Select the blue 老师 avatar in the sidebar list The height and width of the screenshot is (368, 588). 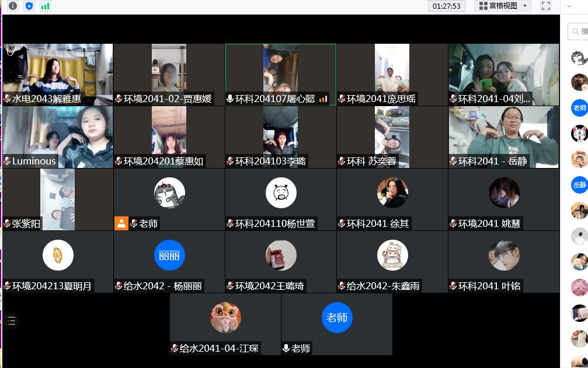(579, 108)
